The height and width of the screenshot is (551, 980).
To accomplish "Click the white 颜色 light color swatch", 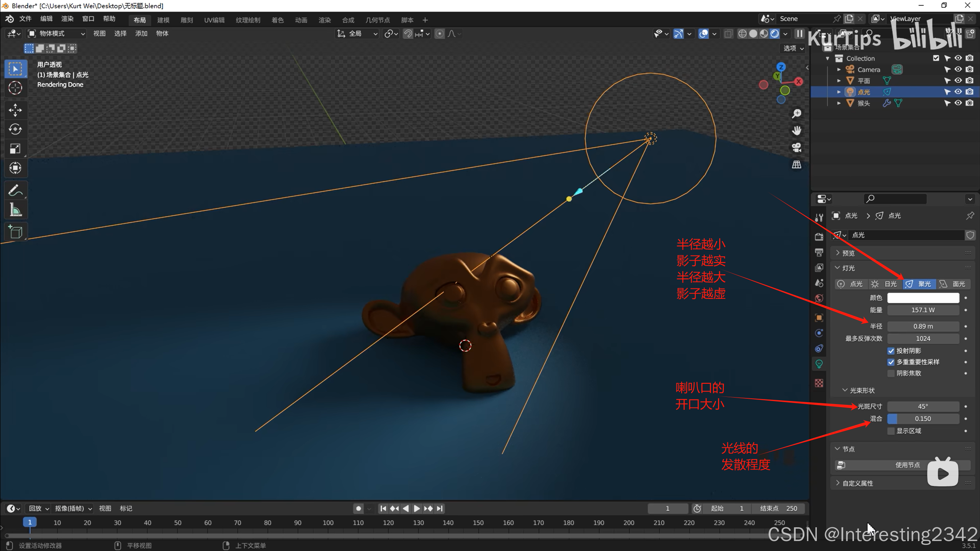I will click(923, 298).
